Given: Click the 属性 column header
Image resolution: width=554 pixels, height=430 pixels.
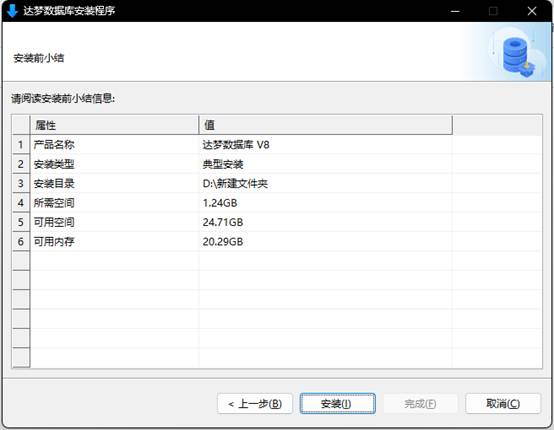Looking at the screenshot, I should coord(114,125).
